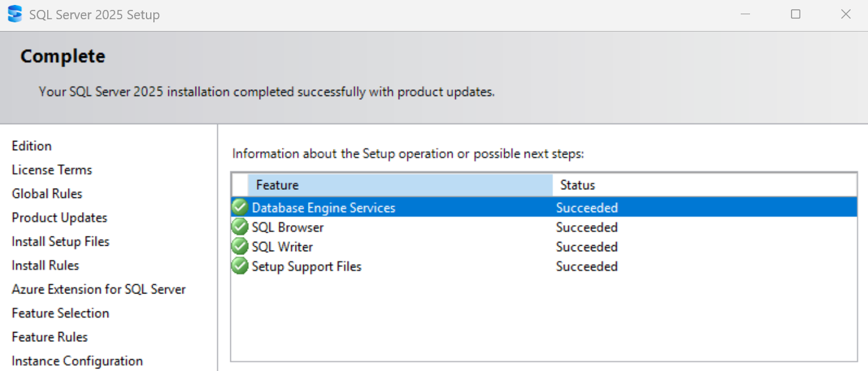Select Feature Selection in sidebar
Image resolution: width=868 pixels, height=371 pixels.
[x=60, y=313]
